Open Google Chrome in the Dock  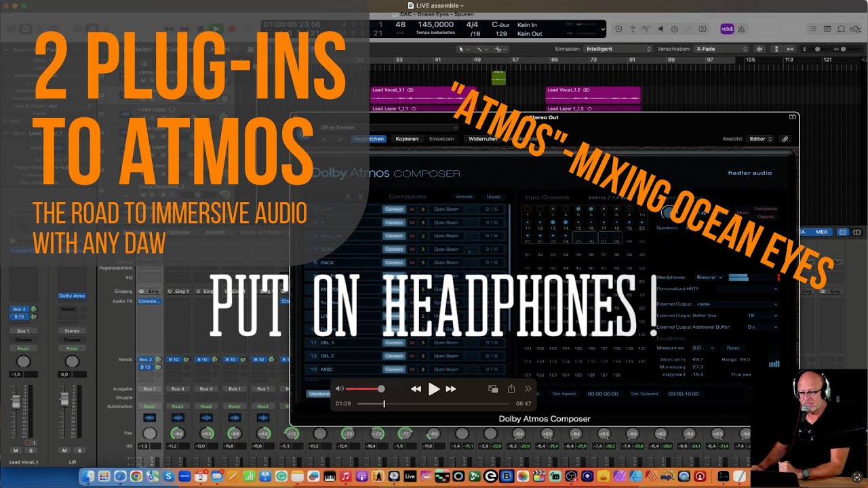pos(136,477)
